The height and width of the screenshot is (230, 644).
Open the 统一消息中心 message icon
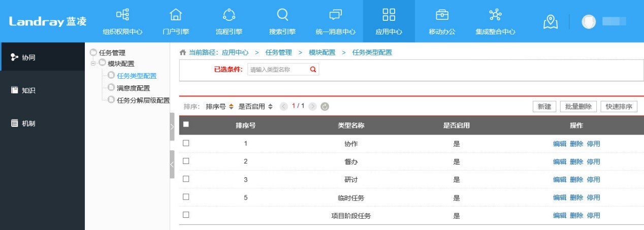[335, 15]
